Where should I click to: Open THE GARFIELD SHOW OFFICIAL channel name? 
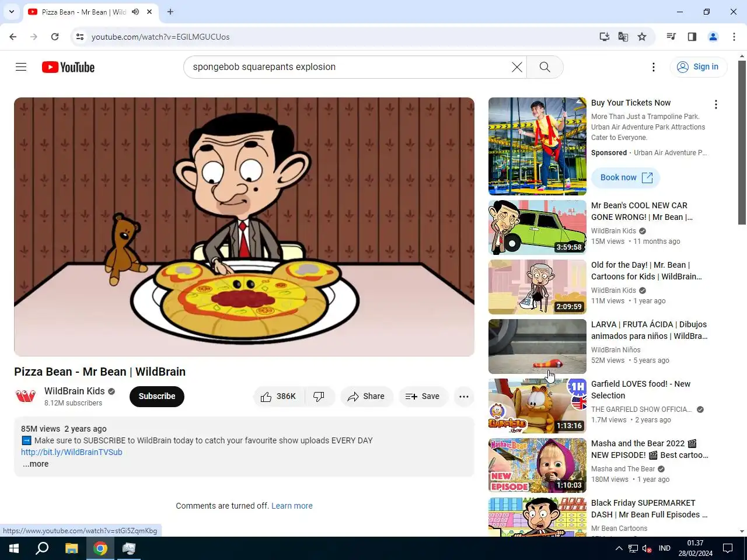coord(641,409)
